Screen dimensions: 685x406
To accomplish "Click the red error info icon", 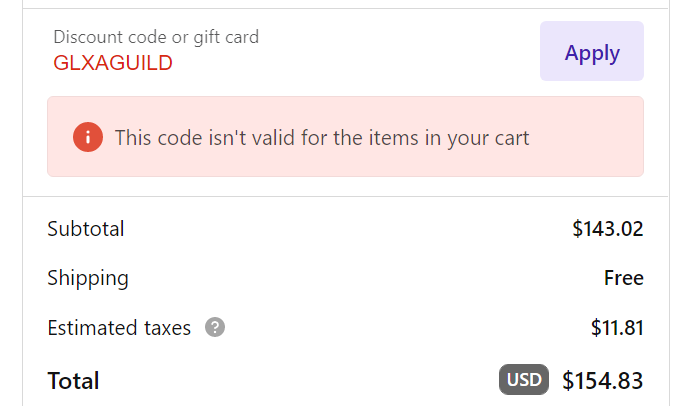I will coord(88,137).
